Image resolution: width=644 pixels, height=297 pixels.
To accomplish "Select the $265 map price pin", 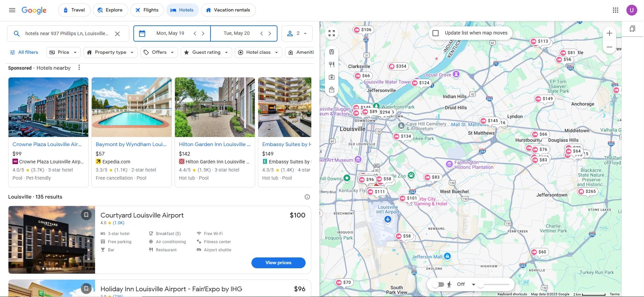I will pos(587,191).
